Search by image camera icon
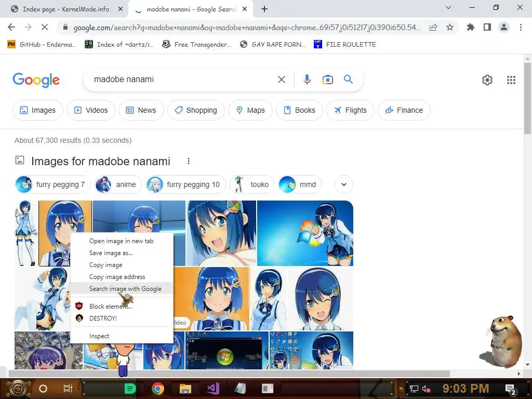 point(327,79)
